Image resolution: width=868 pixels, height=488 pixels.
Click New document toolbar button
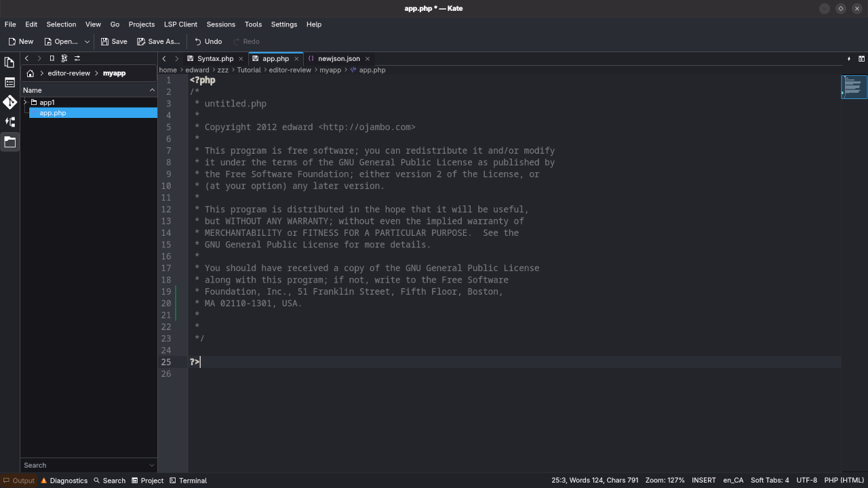coord(21,41)
